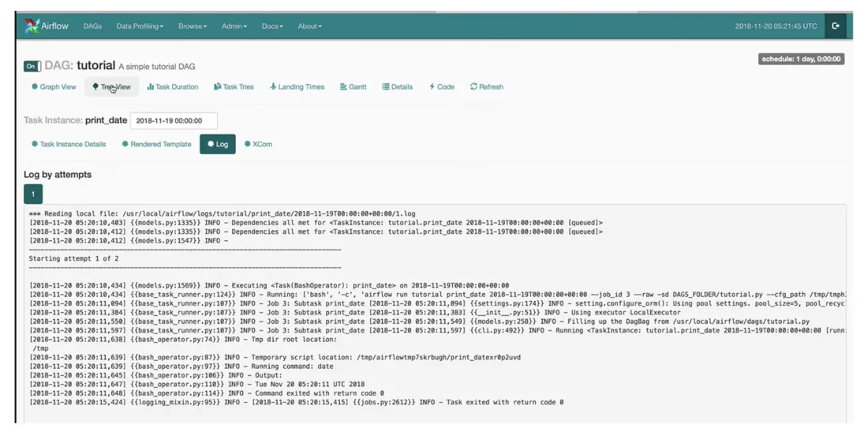Viewport: 868px width, 434px height.
Task: Click the UTC clock in top bar
Action: pyautogui.click(x=776, y=26)
